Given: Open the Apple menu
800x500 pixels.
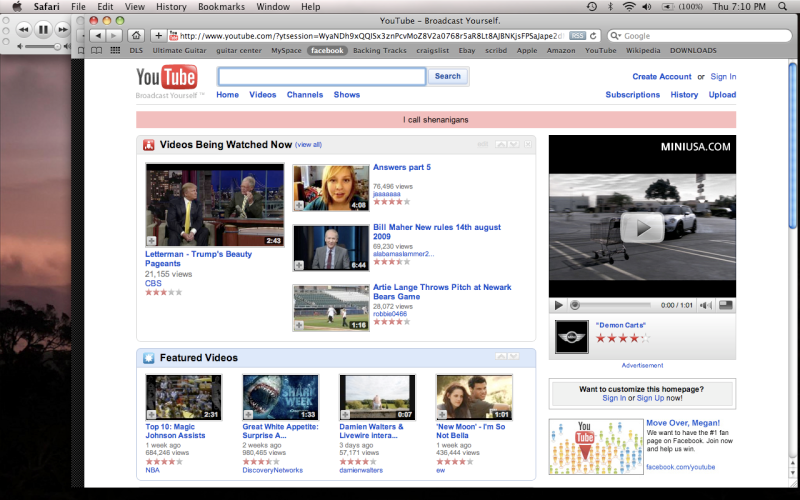Looking at the screenshot, I should [17, 7].
